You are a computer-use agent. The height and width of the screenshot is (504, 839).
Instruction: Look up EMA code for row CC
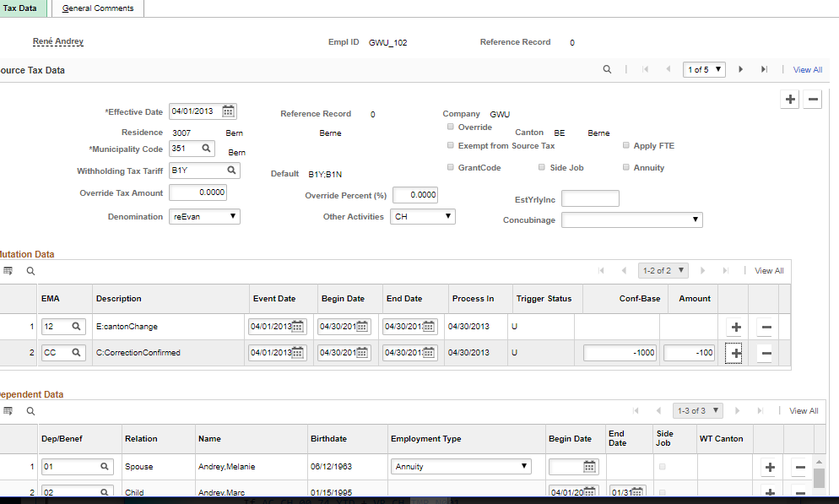(76, 352)
